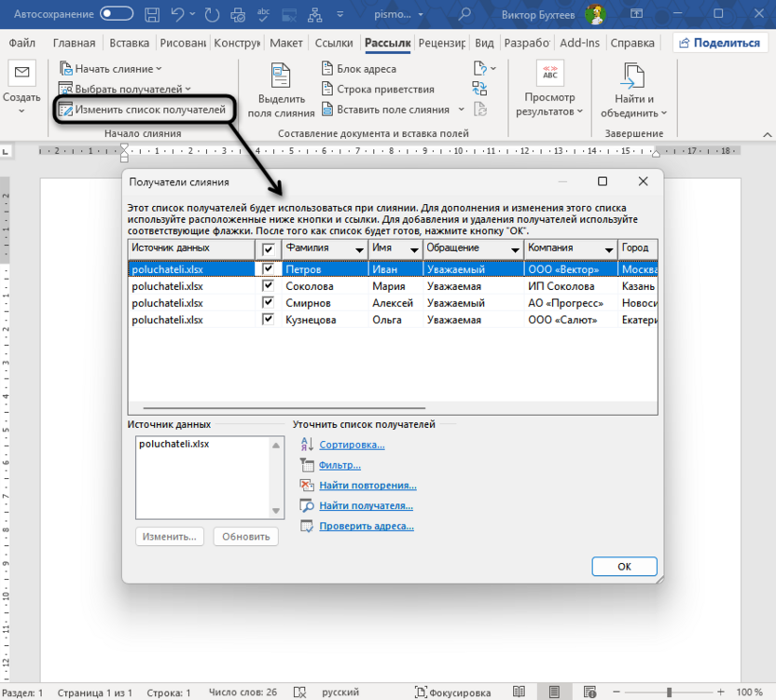Open spelling status icon in status bar
The height and width of the screenshot is (700, 776).
point(300,692)
